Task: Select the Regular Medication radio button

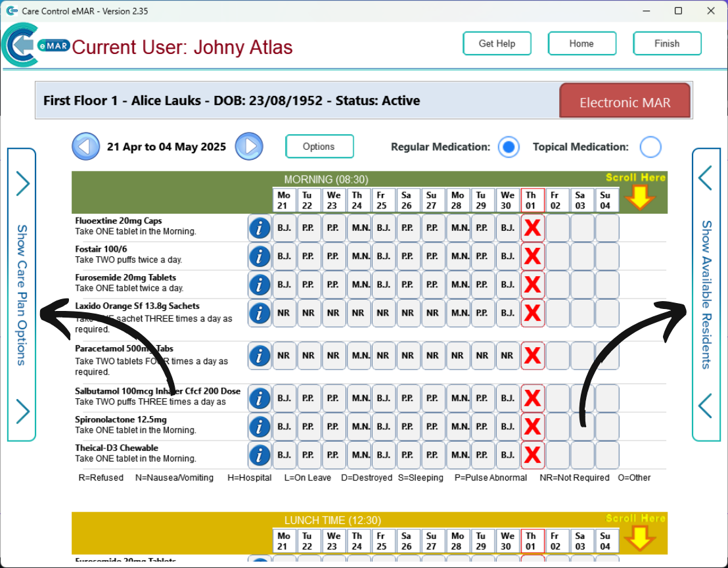Action: tap(509, 147)
